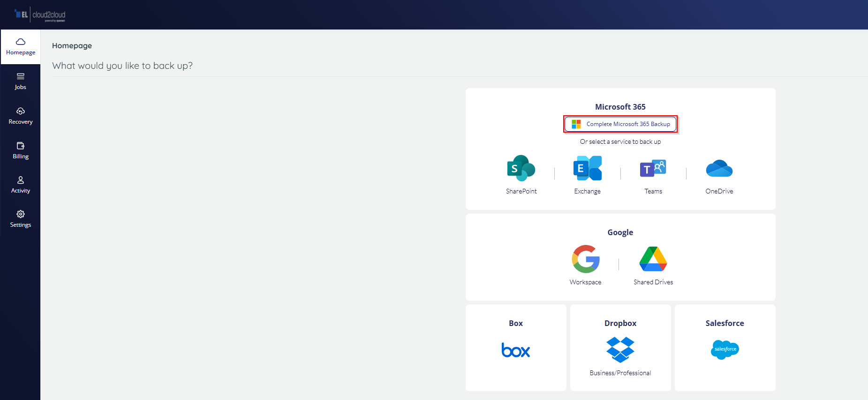The width and height of the screenshot is (868, 400).
Task: Select the Exchange backup icon
Action: tap(587, 168)
